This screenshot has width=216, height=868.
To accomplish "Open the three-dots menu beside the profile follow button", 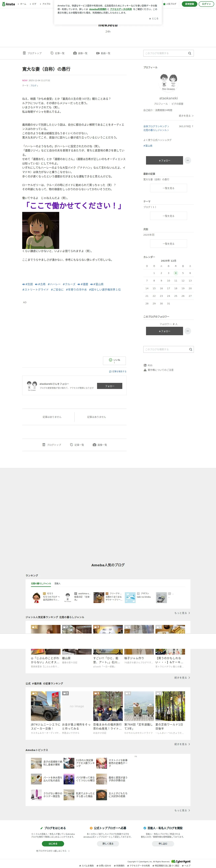I will click(188, 160).
